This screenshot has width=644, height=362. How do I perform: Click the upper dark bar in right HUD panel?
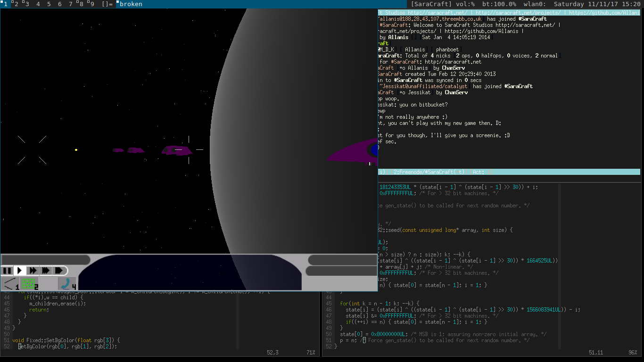[x=342, y=260]
